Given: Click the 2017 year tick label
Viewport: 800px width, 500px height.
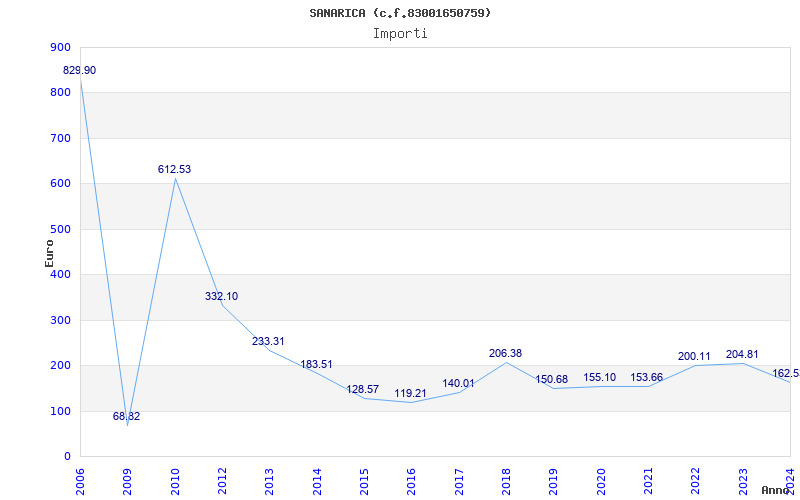Looking at the screenshot, I should pos(459,481).
